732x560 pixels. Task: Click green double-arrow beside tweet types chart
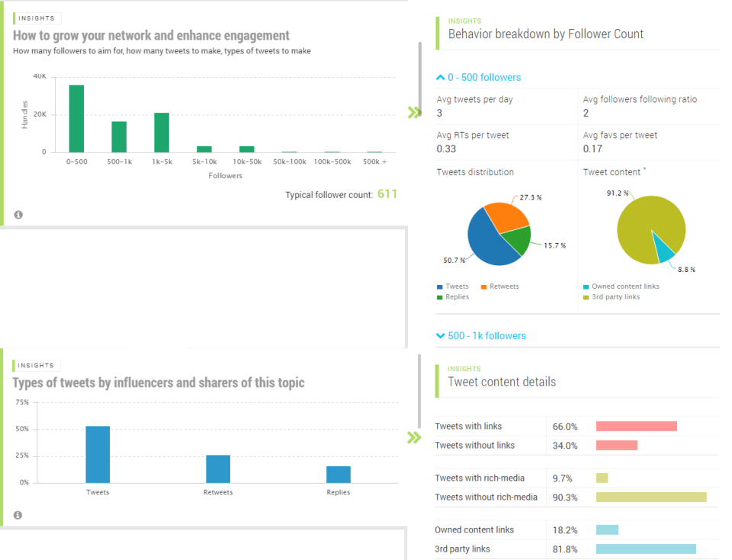click(414, 437)
